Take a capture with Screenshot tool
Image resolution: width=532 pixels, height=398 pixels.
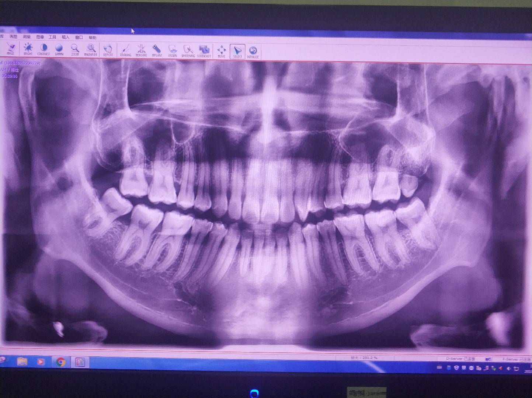(204, 51)
